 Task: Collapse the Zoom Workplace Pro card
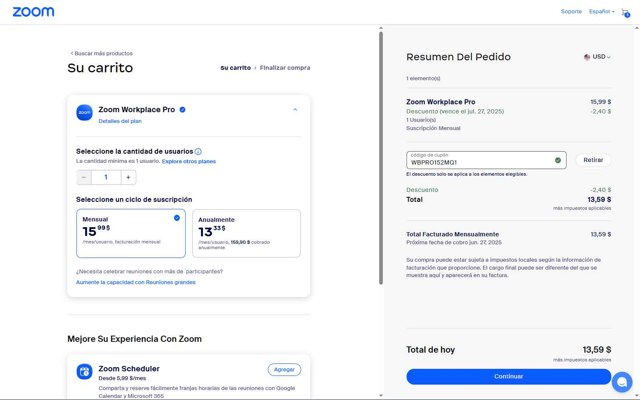(x=295, y=109)
